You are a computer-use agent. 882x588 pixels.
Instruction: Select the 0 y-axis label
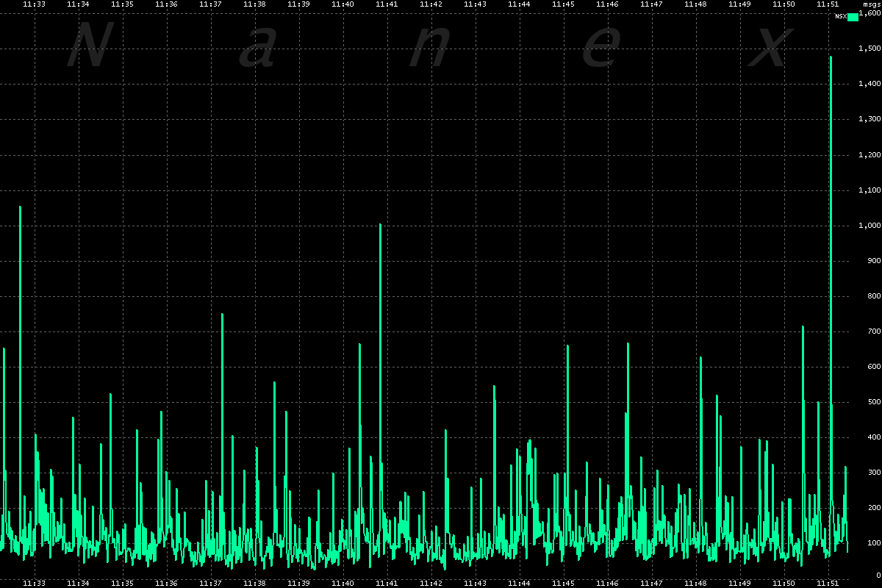point(878,576)
